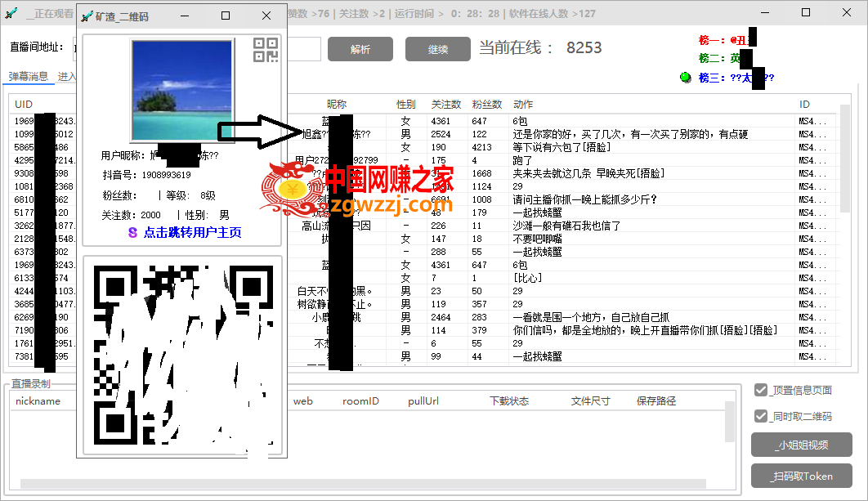
Task: Switch to the 进入 tab
Action: point(66,76)
